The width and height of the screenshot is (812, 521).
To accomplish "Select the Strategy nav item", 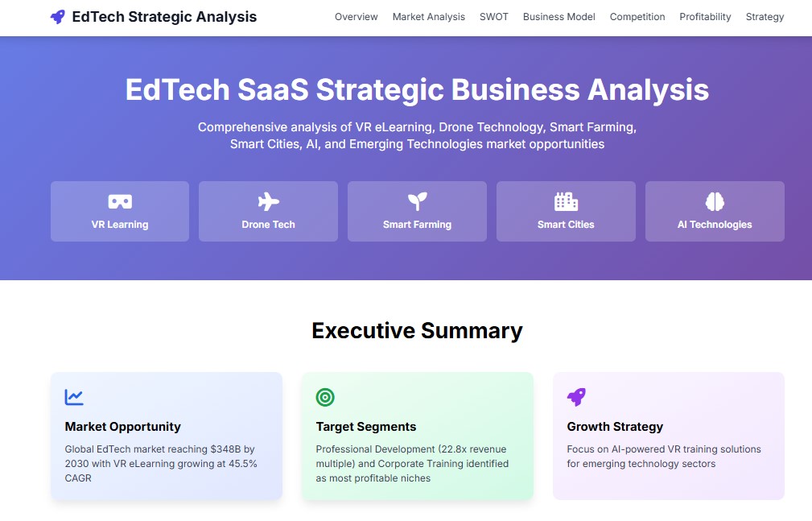I will click(x=765, y=17).
